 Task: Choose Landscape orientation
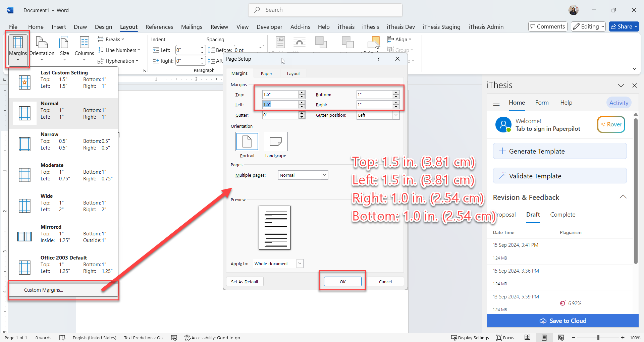coord(276,141)
